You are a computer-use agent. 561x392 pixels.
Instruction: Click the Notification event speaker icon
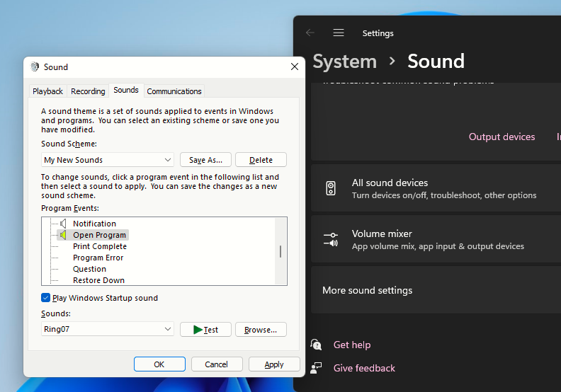click(x=63, y=224)
